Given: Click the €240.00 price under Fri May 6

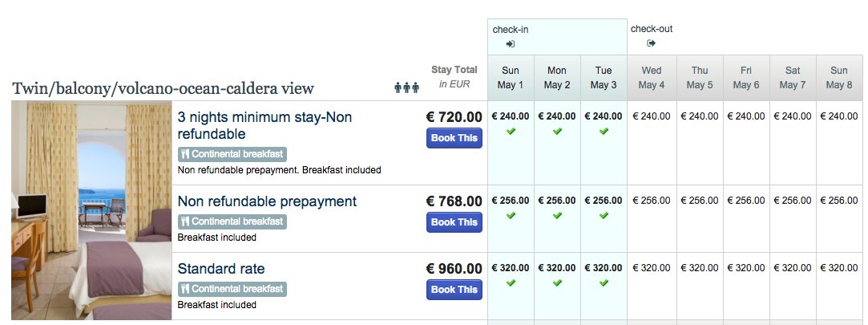Looking at the screenshot, I should click(745, 116).
